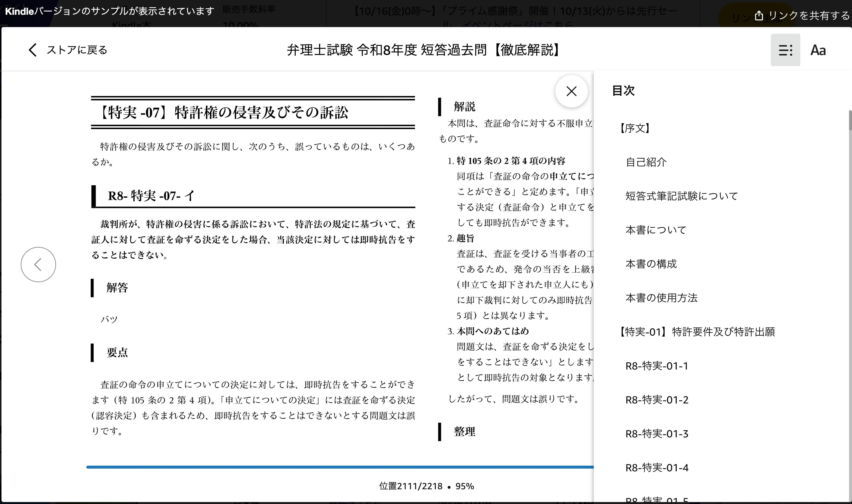
Task: Click the book title 弁理士試験 令和8年度 短答過去問
Action: pos(423,50)
